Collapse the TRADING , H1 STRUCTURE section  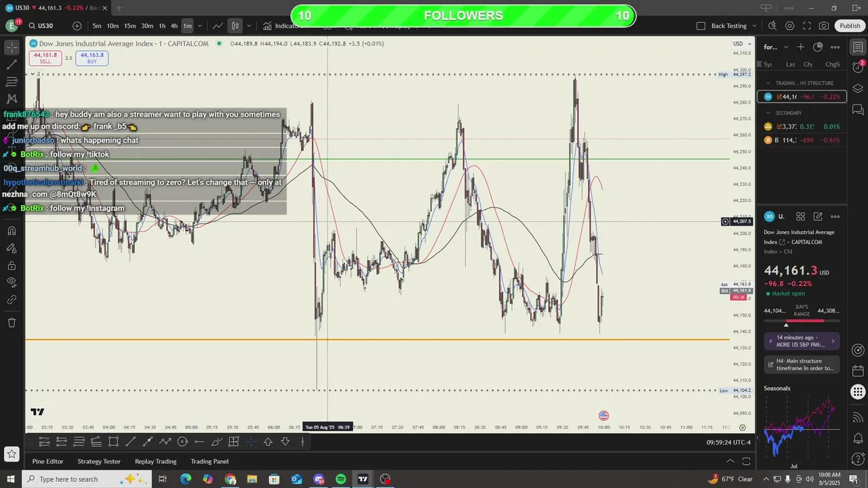pos(768,83)
